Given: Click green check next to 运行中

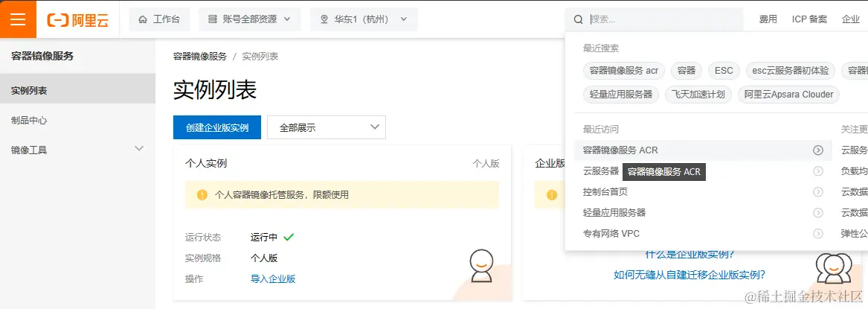Looking at the screenshot, I should pyautogui.click(x=289, y=237).
